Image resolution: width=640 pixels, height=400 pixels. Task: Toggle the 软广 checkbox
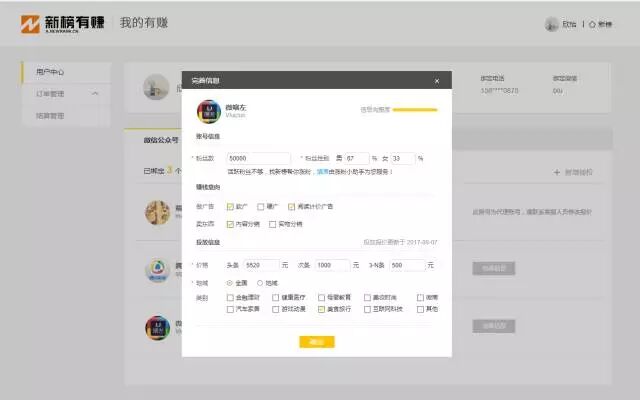(230, 207)
